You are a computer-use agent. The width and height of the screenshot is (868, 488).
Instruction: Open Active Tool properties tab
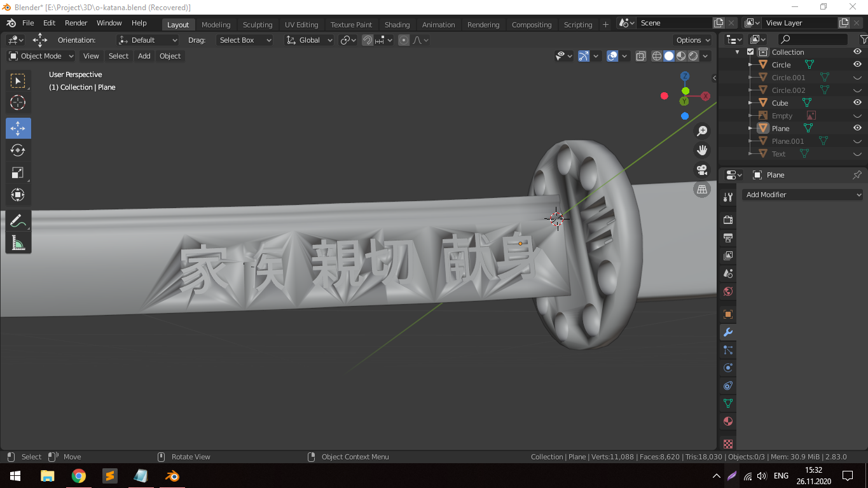728,197
